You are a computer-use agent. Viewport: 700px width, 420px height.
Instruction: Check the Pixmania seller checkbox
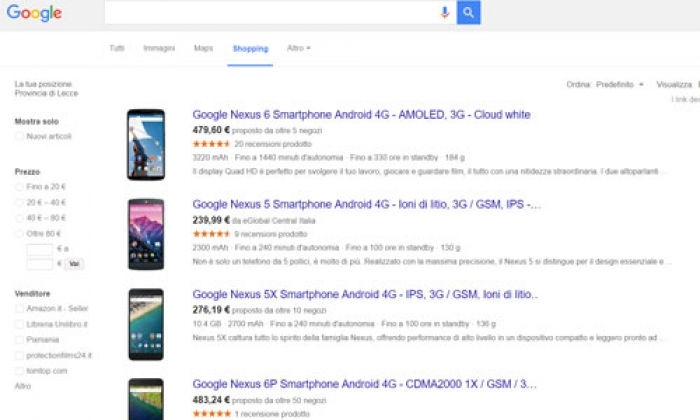pyautogui.click(x=19, y=340)
